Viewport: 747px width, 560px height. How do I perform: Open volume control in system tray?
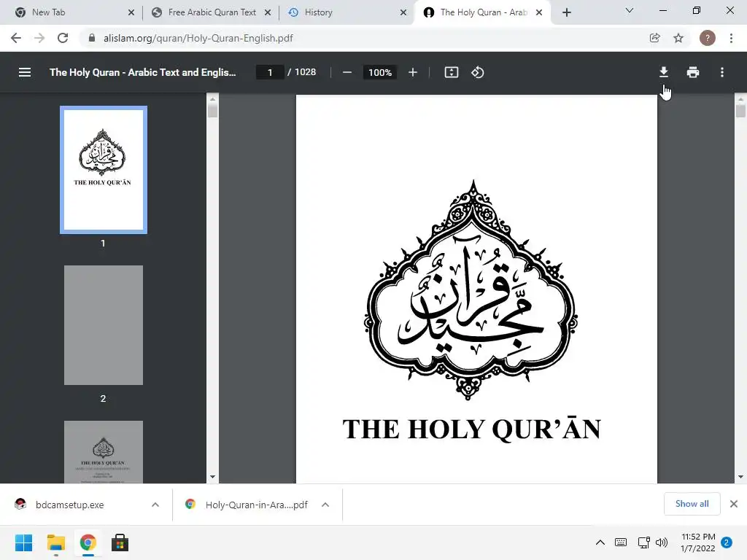(662, 542)
